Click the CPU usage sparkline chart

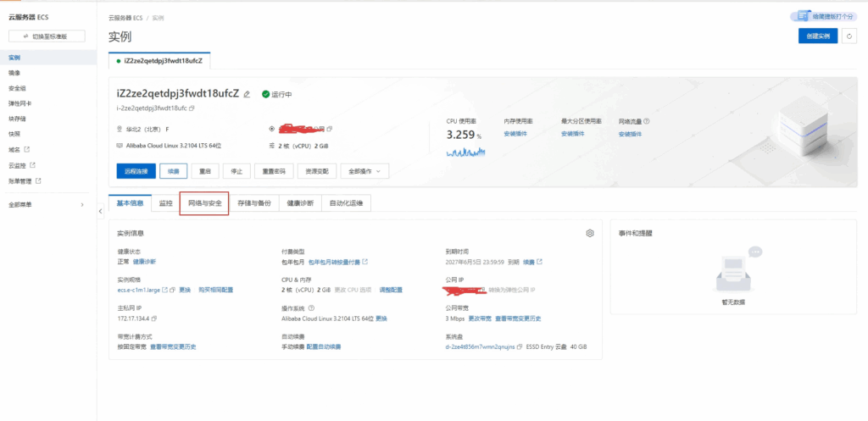(x=465, y=152)
